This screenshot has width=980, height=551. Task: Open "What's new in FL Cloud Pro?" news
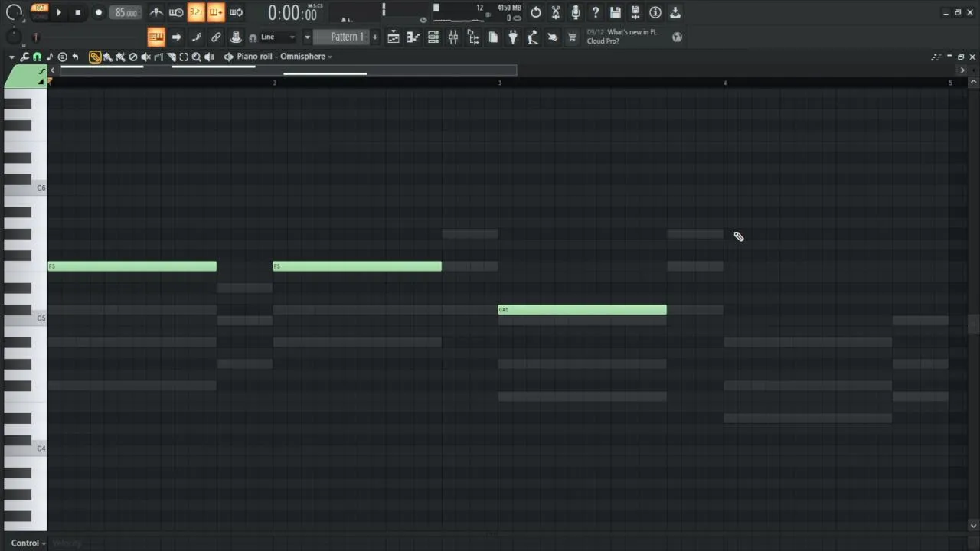click(622, 37)
